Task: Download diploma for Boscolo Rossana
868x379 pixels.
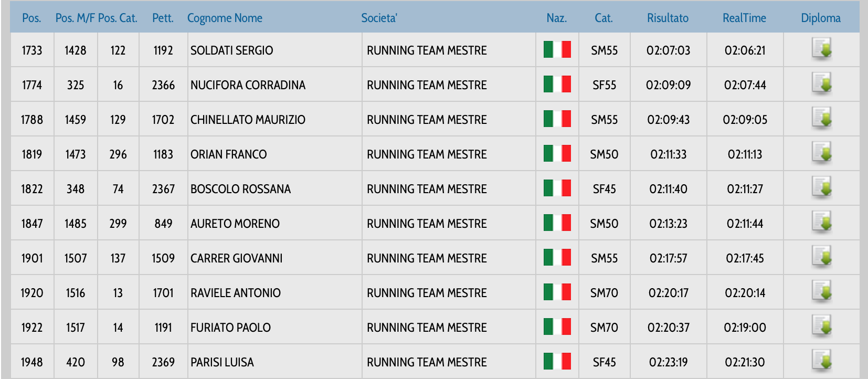Action: pos(821,188)
